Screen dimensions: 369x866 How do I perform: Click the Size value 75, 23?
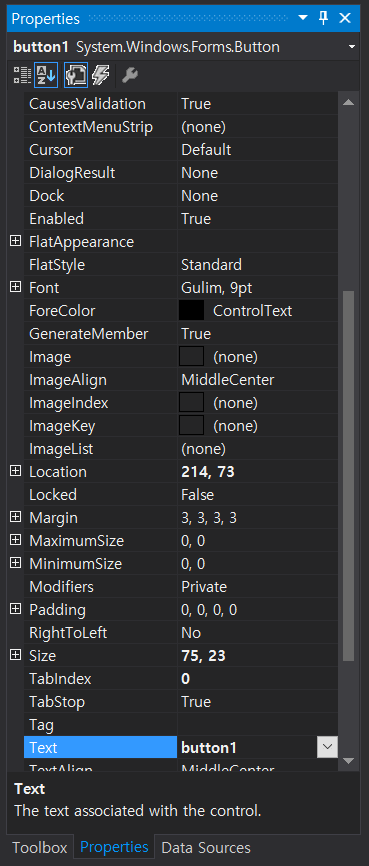point(203,656)
